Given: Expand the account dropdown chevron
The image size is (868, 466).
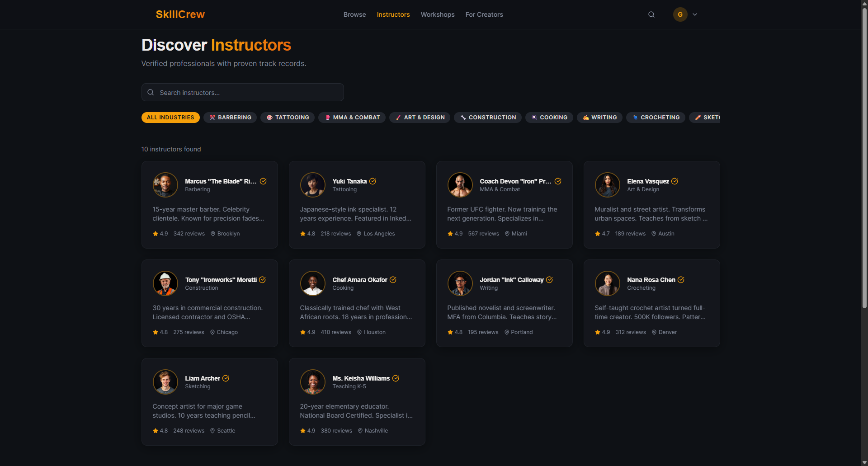Looking at the screenshot, I should click(695, 14).
